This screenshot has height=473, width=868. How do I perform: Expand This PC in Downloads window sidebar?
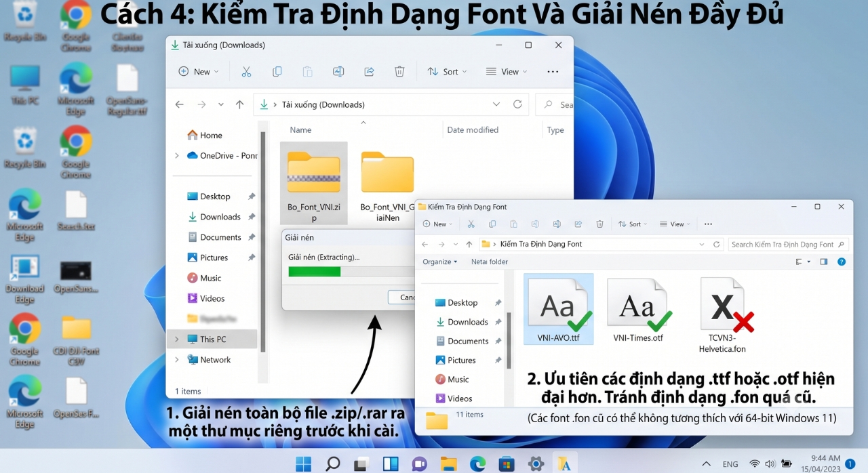(x=177, y=339)
